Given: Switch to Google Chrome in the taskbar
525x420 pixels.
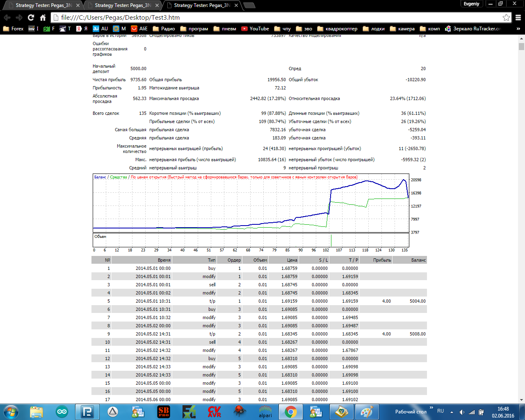Looking at the screenshot, I should point(291,412).
